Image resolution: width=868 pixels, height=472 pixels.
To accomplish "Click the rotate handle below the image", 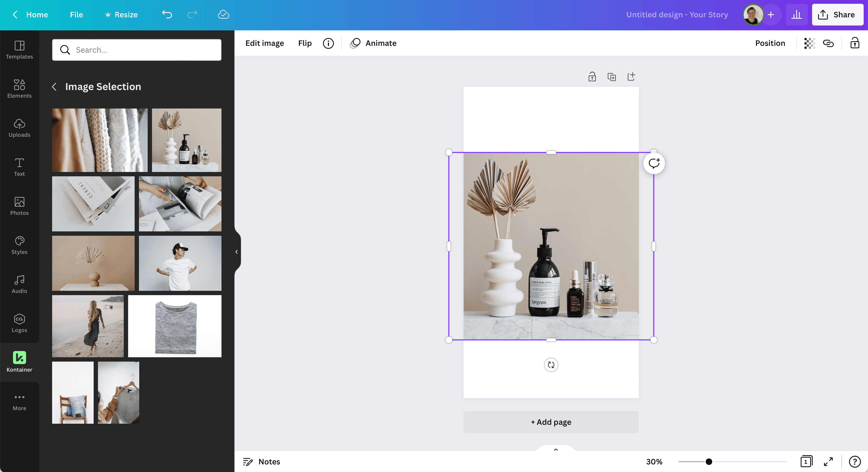I will (x=551, y=365).
